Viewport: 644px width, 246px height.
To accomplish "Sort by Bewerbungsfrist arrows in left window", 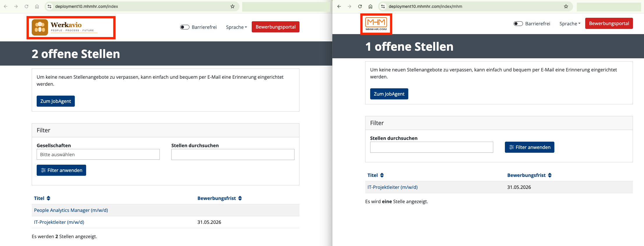I will (240, 198).
